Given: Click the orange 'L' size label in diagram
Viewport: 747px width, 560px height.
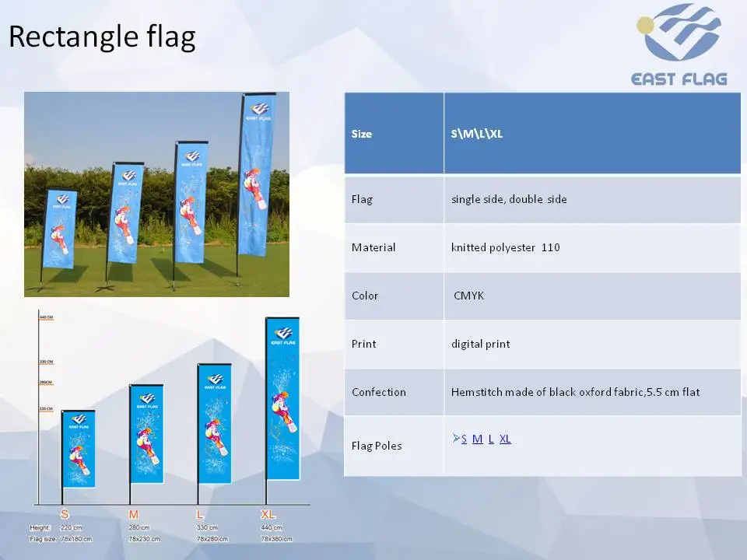Looking at the screenshot, I should tap(200, 514).
